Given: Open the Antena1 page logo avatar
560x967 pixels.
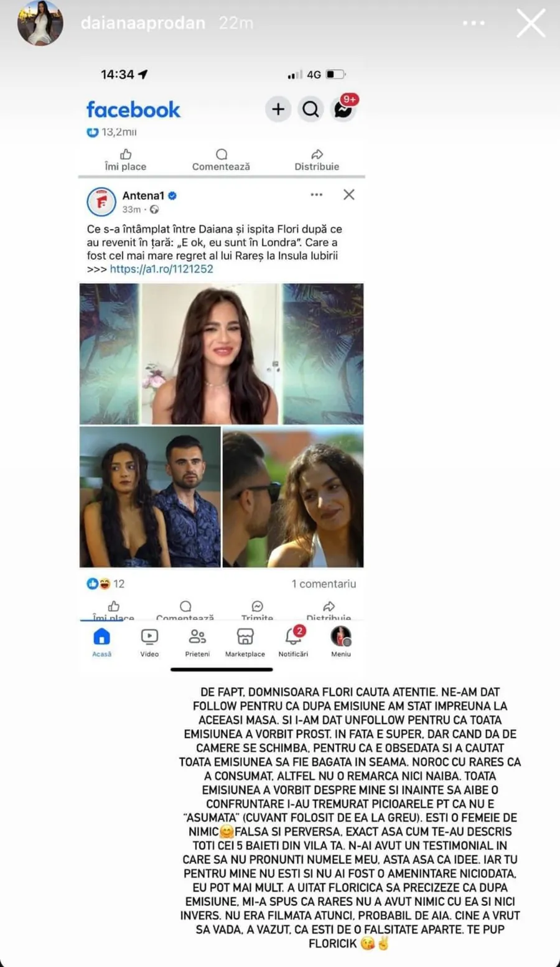Looking at the screenshot, I should pyautogui.click(x=101, y=202).
